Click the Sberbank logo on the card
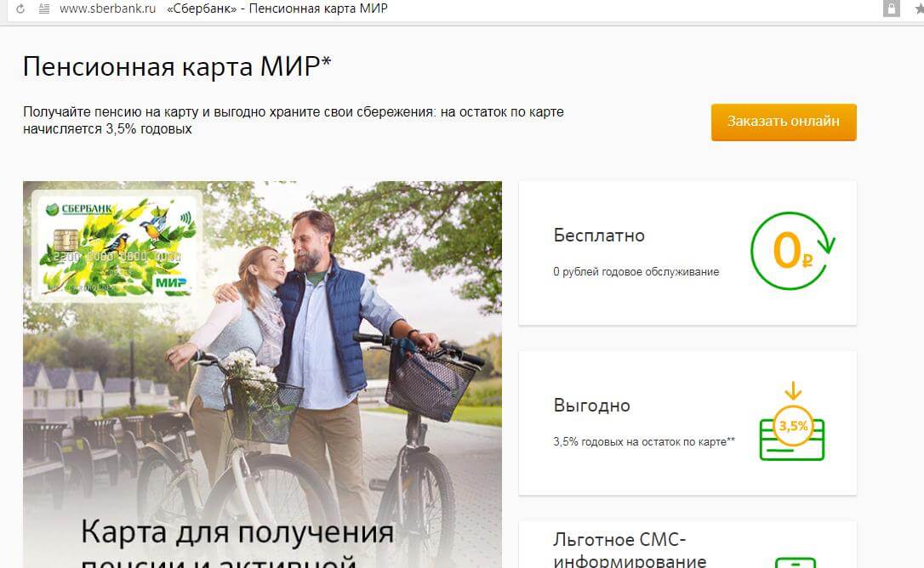 [x=78, y=208]
